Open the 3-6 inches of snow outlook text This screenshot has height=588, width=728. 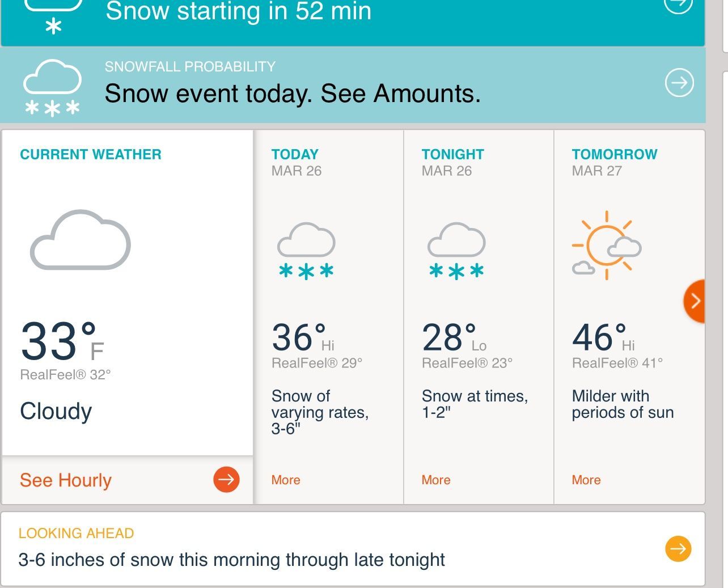click(231, 560)
